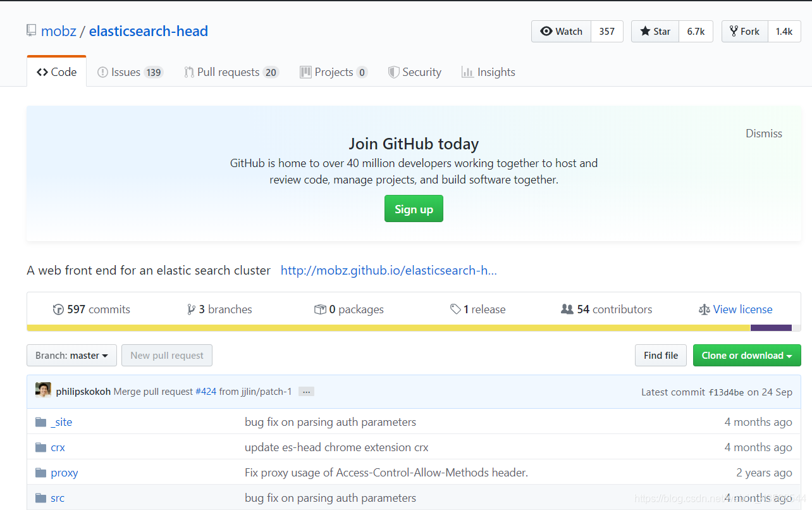Click the Find file button

[x=661, y=356]
